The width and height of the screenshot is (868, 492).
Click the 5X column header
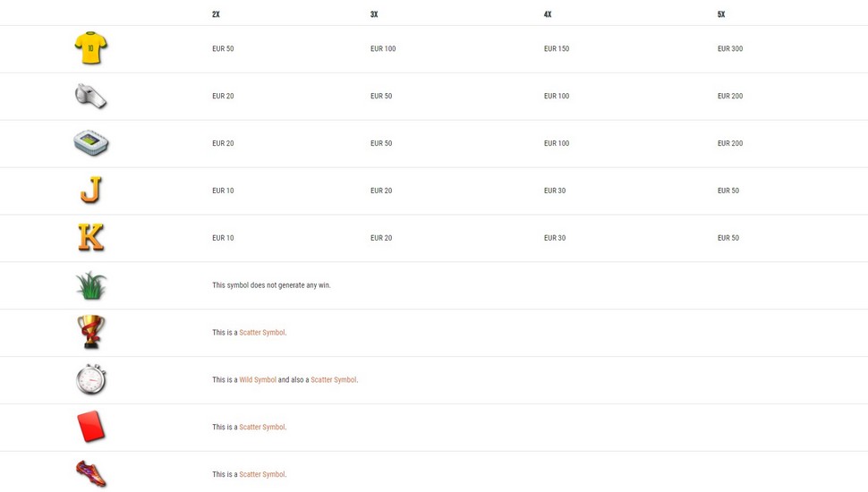pyautogui.click(x=721, y=14)
